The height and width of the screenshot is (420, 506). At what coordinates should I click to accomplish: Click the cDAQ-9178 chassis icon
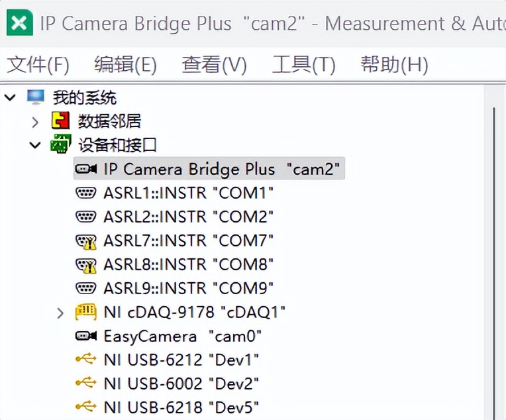click(x=87, y=312)
